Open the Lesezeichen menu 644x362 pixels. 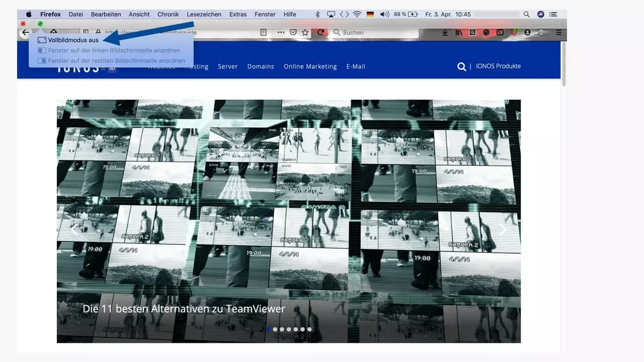[x=204, y=14]
